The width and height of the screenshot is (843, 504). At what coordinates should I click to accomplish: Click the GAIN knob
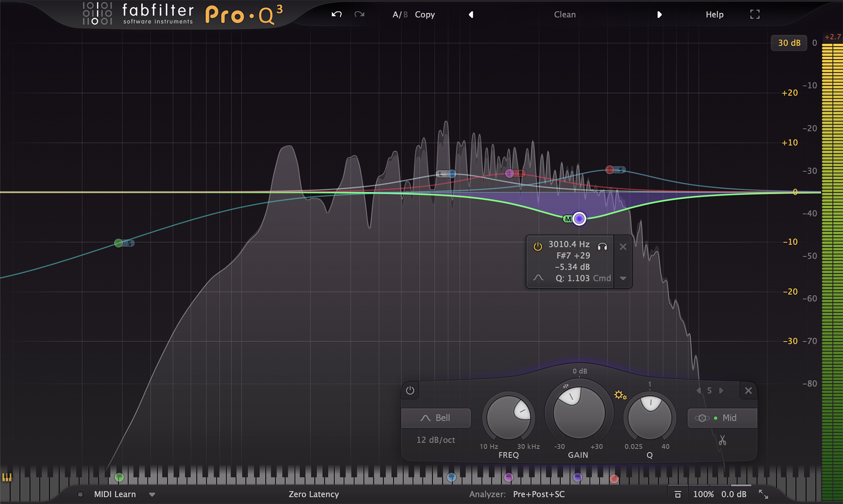click(x=579, y=412)
